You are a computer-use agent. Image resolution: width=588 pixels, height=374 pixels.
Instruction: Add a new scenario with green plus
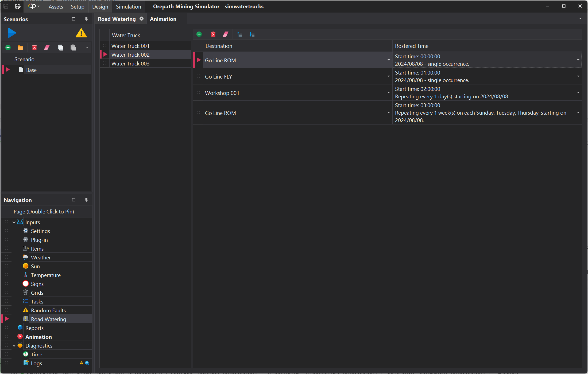(8, 48)
